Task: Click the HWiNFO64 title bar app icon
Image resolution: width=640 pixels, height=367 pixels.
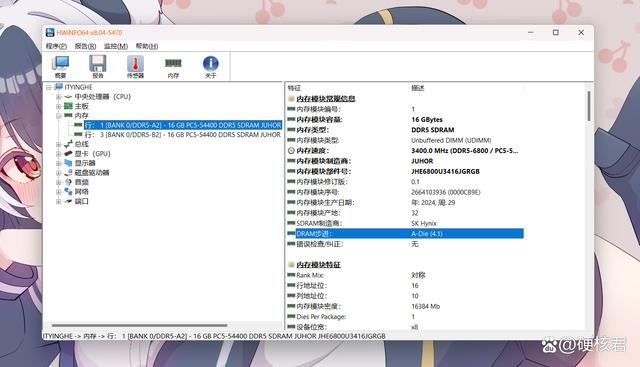Action: pos(50,32)
